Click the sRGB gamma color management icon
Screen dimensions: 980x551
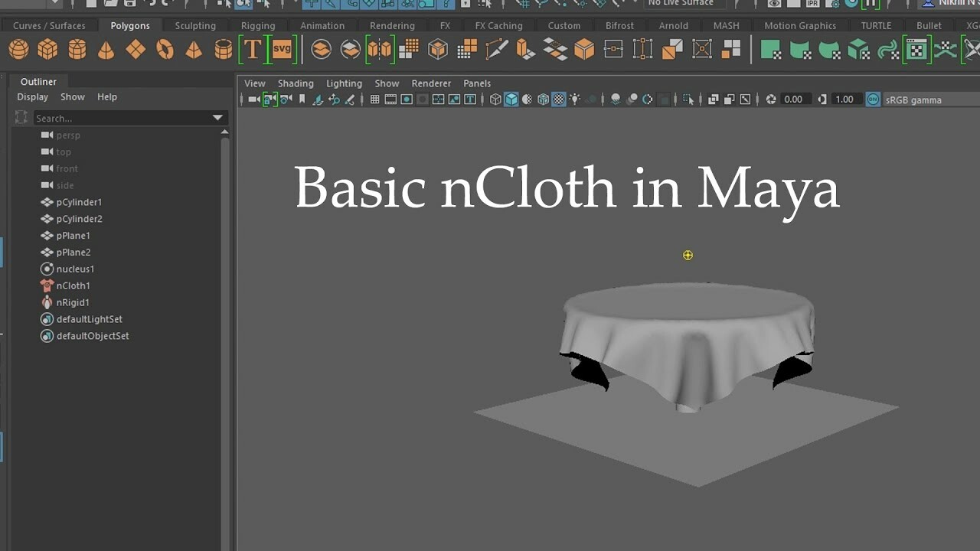click(x=872, y=99)
